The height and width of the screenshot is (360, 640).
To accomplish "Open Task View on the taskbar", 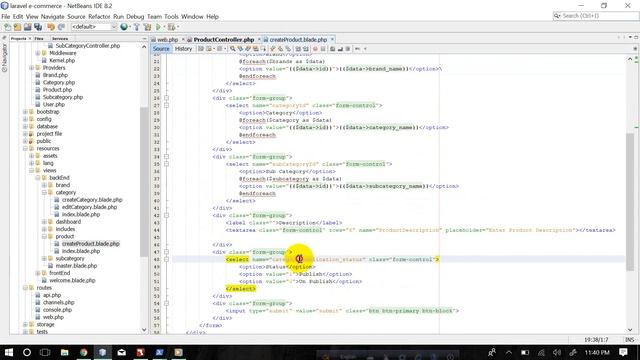I will pyautogui.click(x=45, y=352).
